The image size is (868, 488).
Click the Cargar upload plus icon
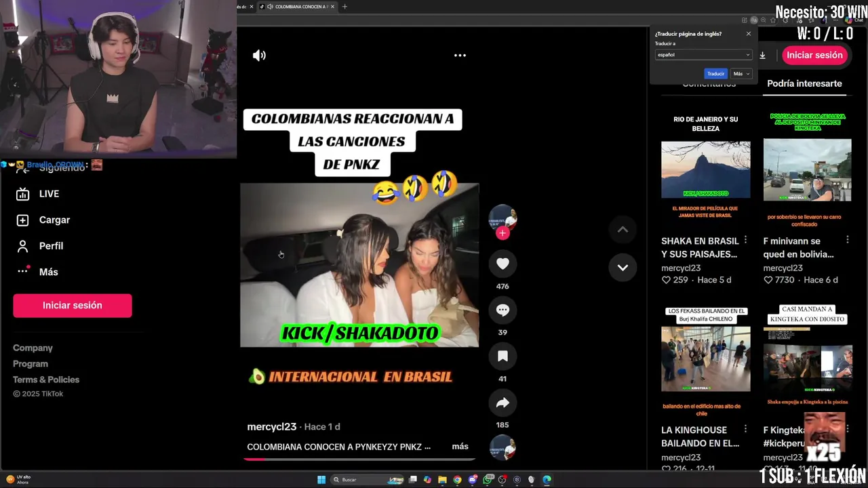point(22,220)
